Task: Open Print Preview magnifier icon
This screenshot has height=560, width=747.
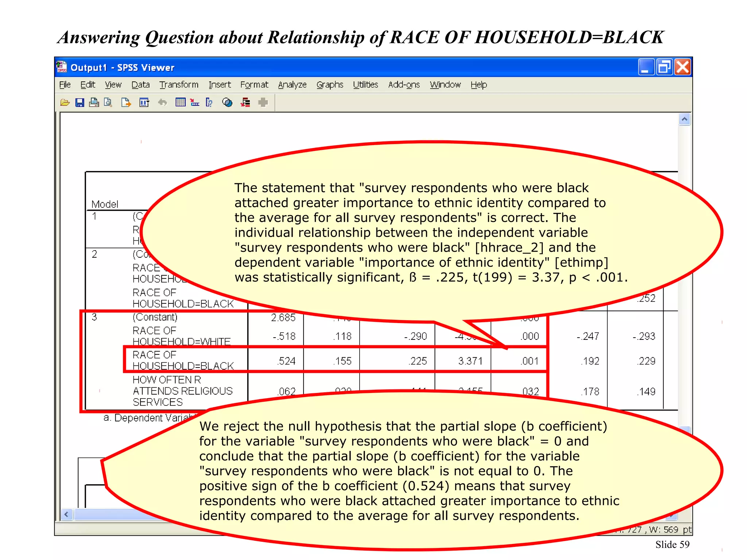Action: pyautogui.click(x=108, y=103)
